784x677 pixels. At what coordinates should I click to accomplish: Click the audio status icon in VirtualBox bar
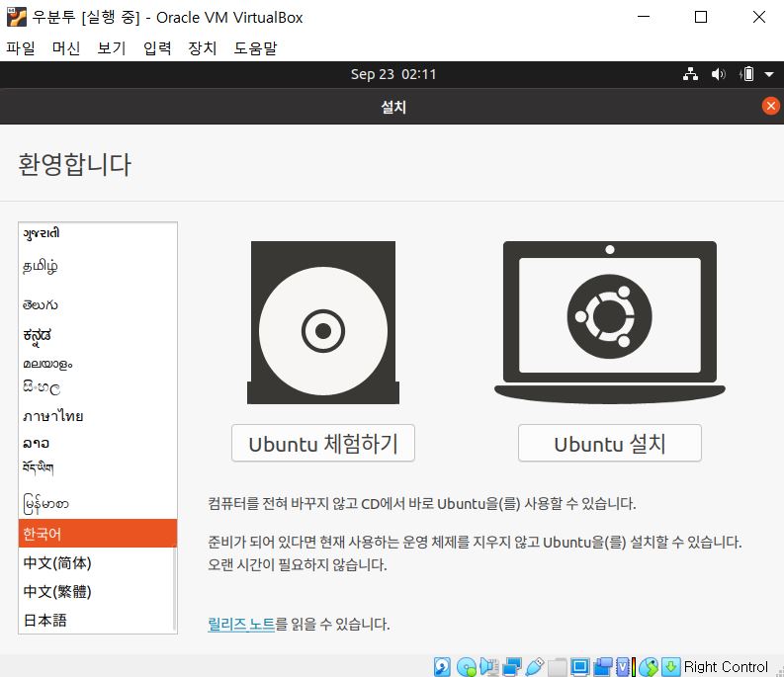489,666
